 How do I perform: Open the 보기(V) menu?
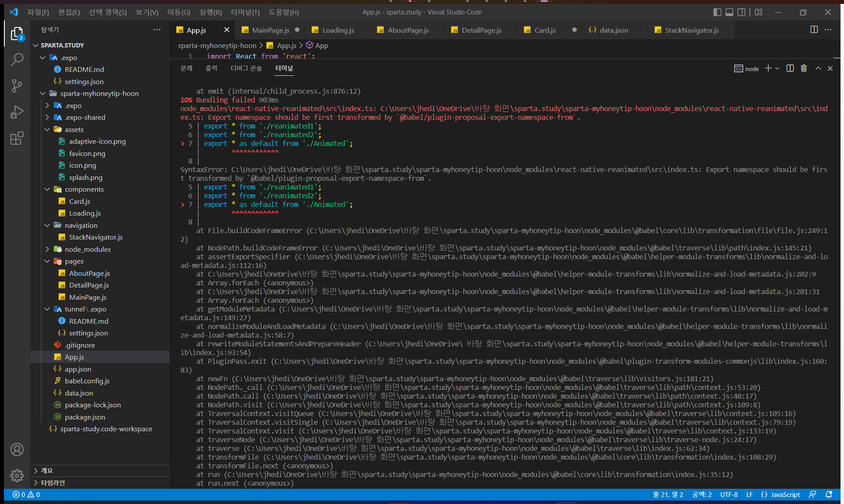pyautogui.click(x=147, y=12)
